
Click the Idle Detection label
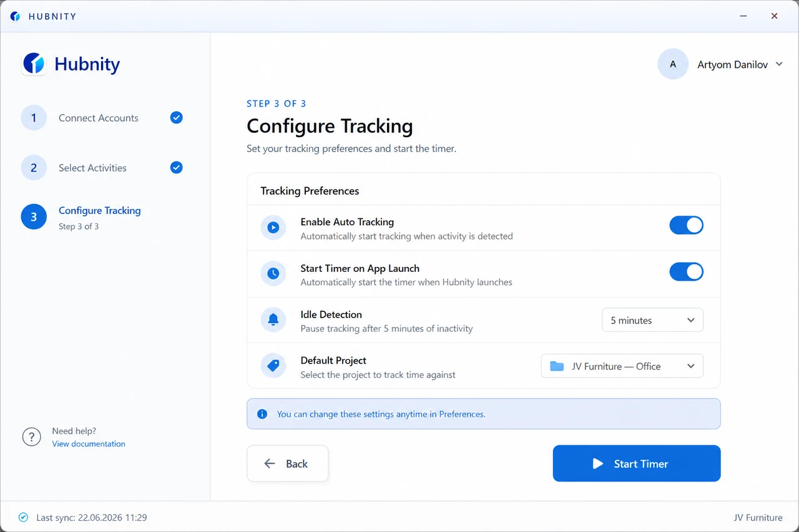point(331,314)
